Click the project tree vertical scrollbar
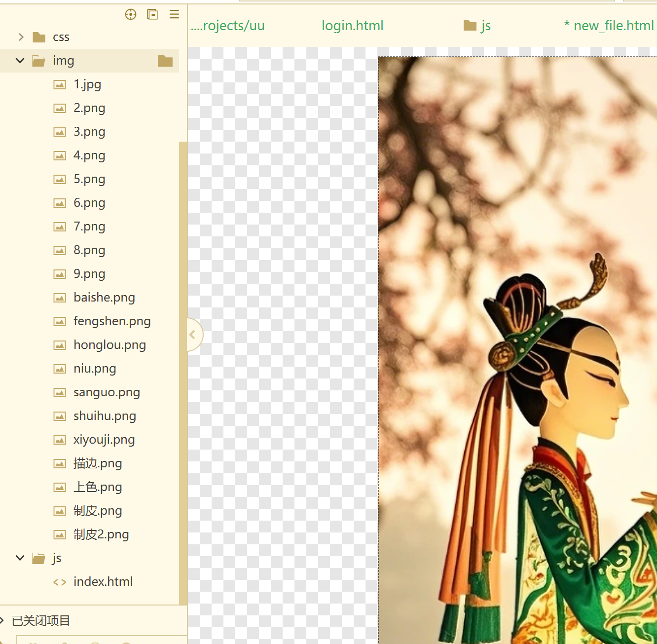The width and height of the screenshot is (657, 644). 183,373
